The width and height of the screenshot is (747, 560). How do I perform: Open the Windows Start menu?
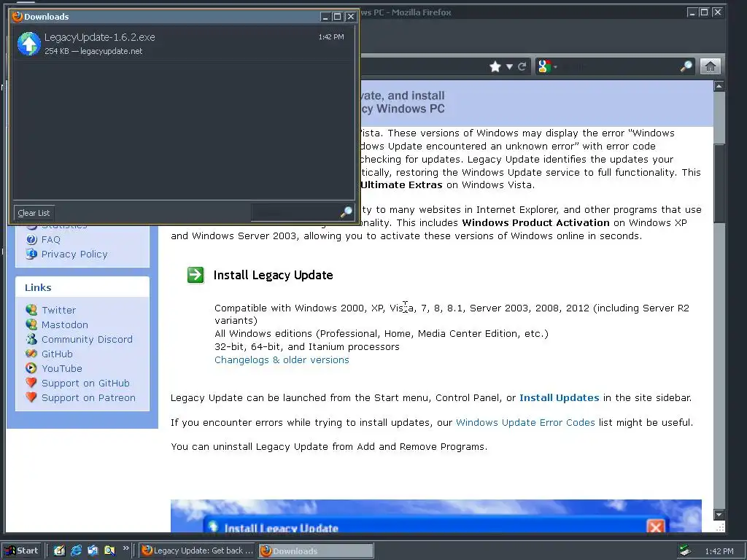tap(22, 551)
